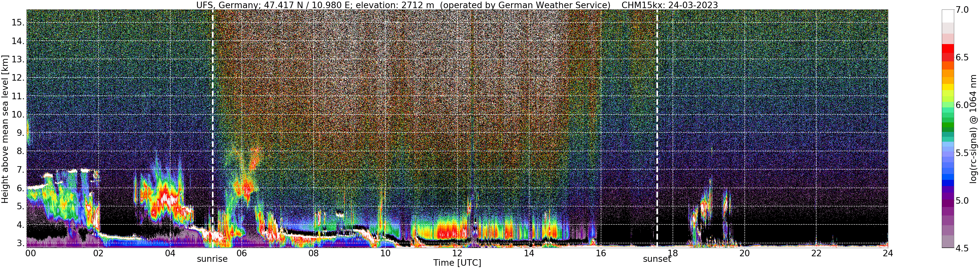
Task: Click the "18" time tick label
Action: click(x=673, y=253)
